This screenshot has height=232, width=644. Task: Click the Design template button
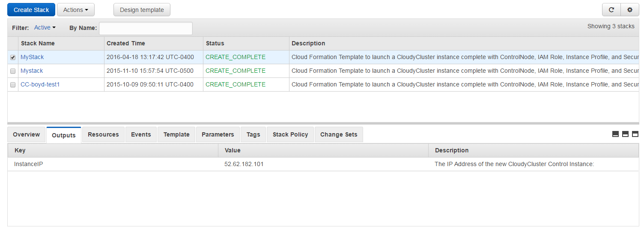tap(142, 10)
